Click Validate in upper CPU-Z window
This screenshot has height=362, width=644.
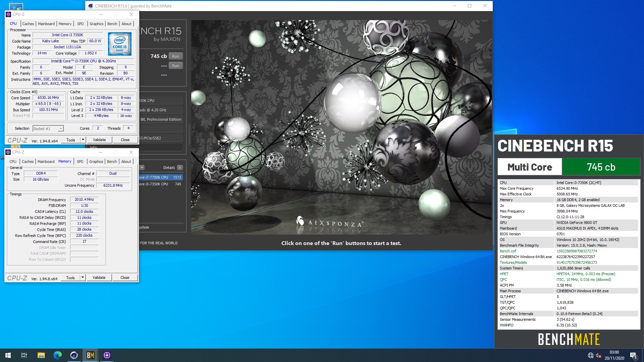tap(99, 140)
